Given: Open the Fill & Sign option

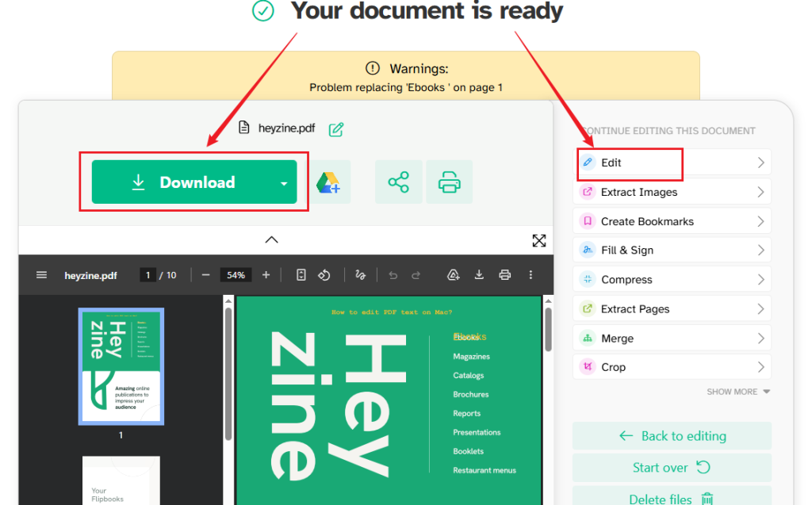Looking at the screenshot, I should [x=672, y=251].
